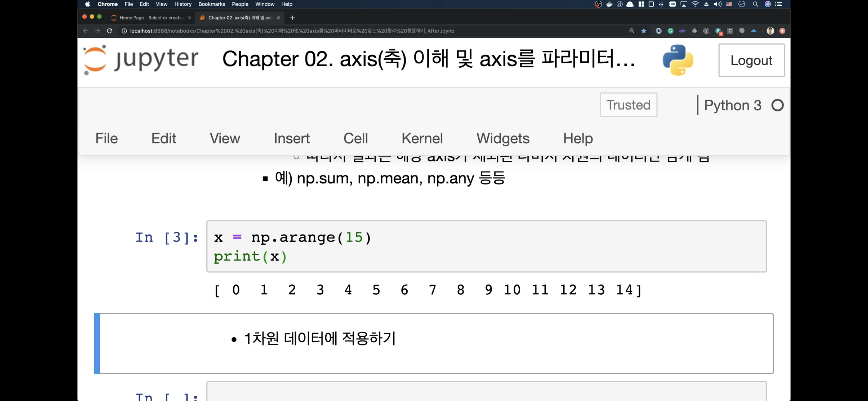Click the notebook title to rename it
Screen dimensions: 868x401
click(429, 59)
